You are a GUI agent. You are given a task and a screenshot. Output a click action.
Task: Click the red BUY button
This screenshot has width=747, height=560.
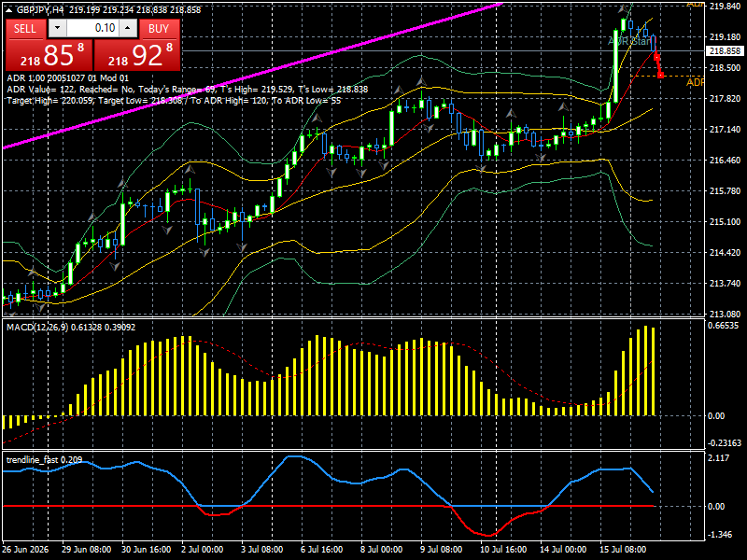pyautogui.click(x=159, y=29)
